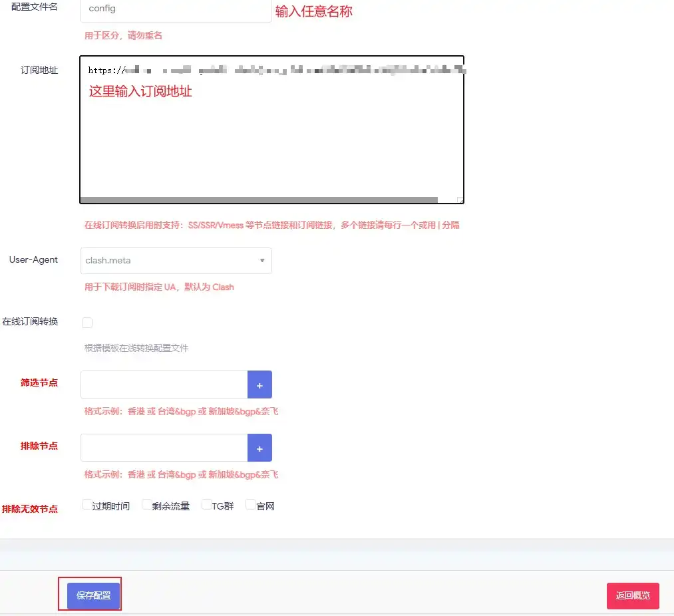Click the 排除无效节点 label

click(x=30, y=509)
